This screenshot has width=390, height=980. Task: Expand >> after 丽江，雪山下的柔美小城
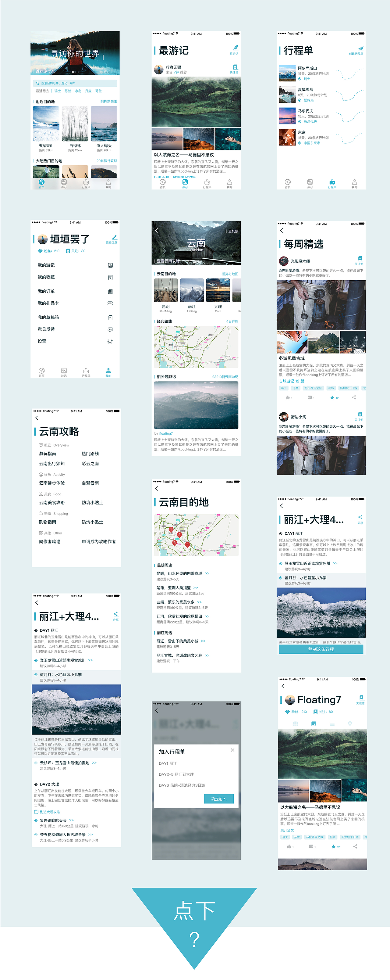tap(203, 641)
